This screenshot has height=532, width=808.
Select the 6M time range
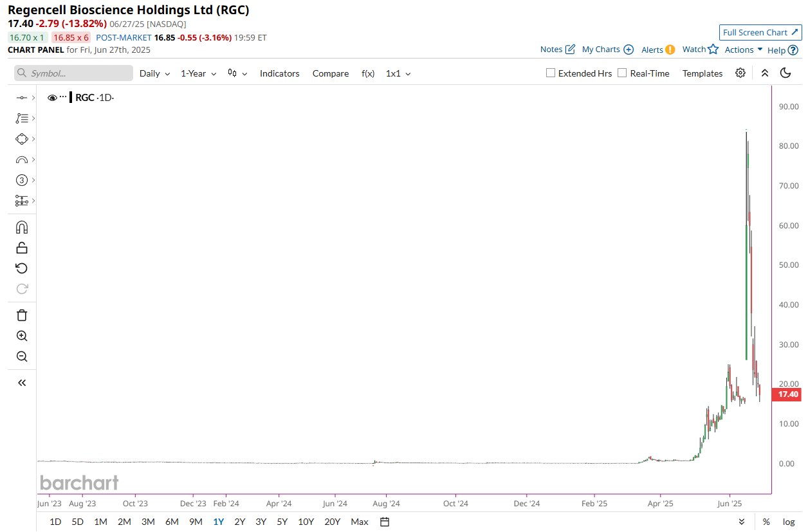pos(172,522)
